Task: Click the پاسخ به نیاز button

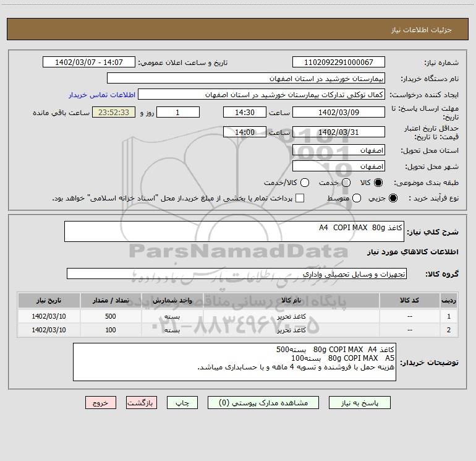Action: click(359, 403)
